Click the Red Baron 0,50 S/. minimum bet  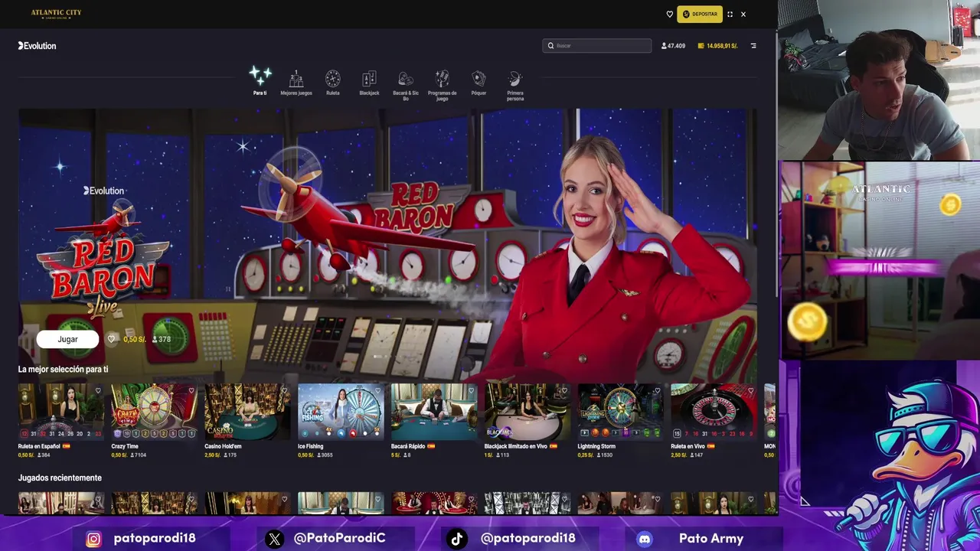[x=134, y=339]
